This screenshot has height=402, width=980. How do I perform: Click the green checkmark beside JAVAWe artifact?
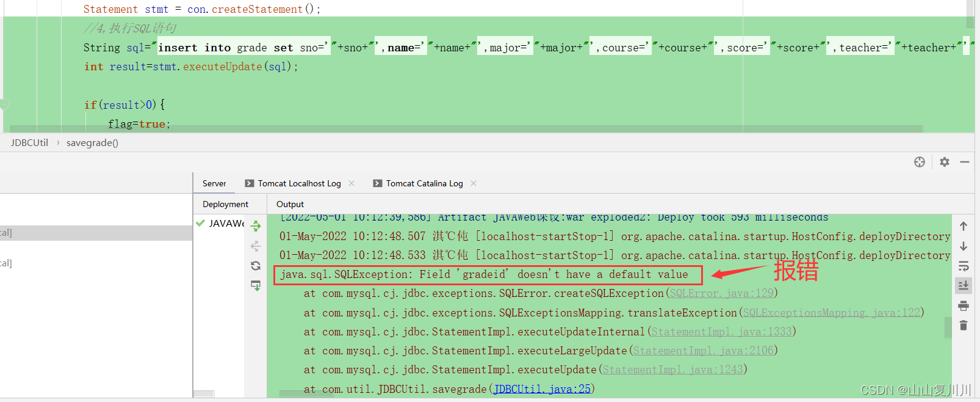click(x=200, y=223)
